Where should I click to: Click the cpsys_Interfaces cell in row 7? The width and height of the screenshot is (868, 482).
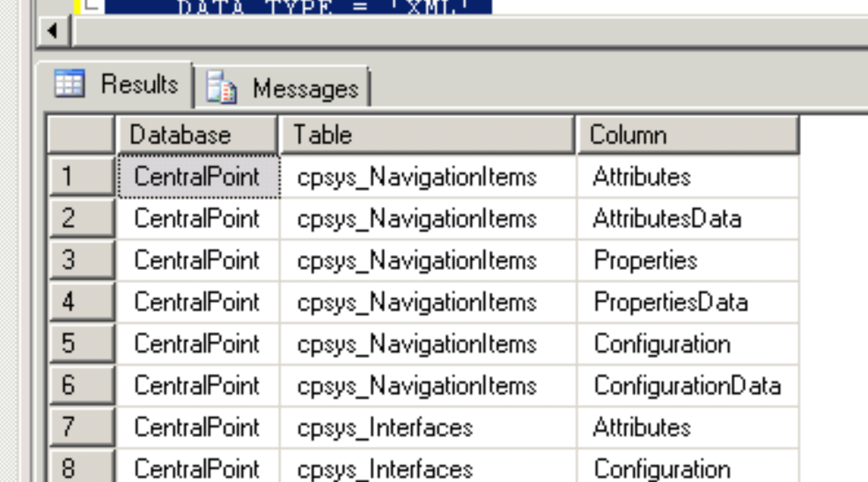(x=428, y=427)
